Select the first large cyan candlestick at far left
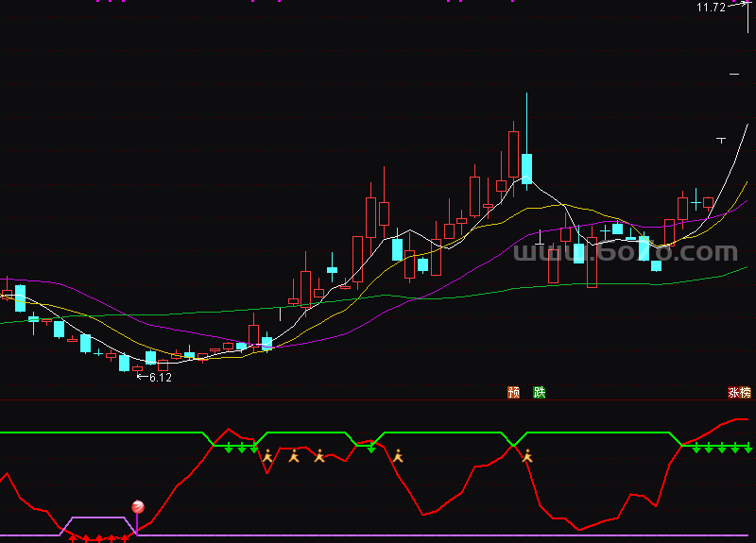Screen dimensions: 756x543 20,297
